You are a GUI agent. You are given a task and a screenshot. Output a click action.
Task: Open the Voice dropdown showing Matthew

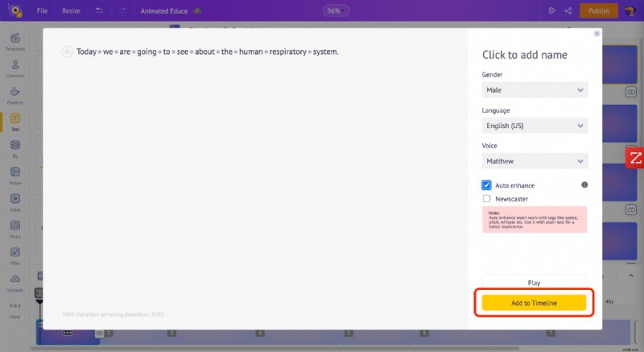(x=535, y=161)
